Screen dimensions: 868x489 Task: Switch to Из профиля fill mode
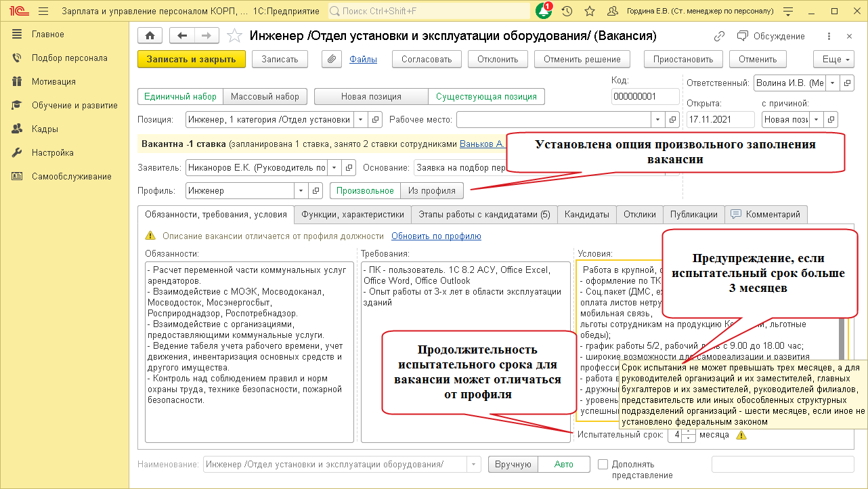click(432, 191)
